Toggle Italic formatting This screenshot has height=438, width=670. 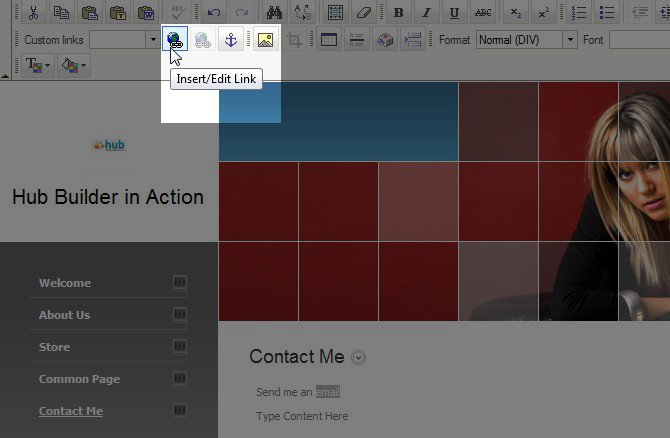pos(426,13)
